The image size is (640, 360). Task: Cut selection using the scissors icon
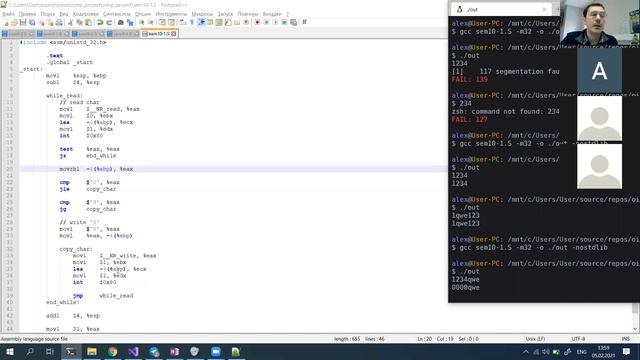(70, 22)
